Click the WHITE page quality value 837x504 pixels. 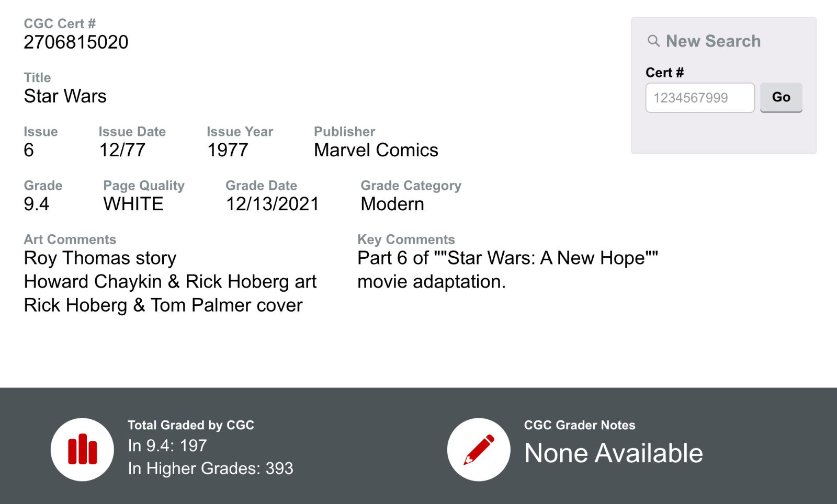coord(133,204)
